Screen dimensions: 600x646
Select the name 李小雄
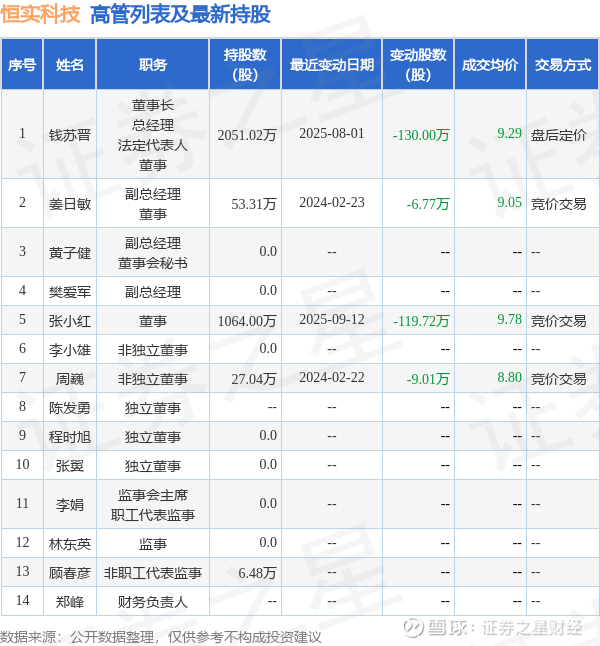pyautogui.click(x=70, y=350)
